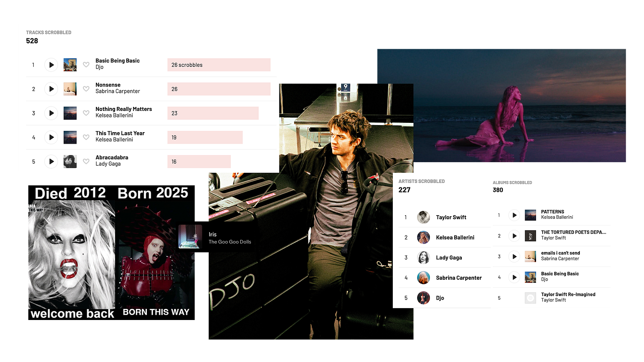Select the 19 scrobbles bar
Image resolution: width=644 pixels, height=362 pixels.
tap(205, 137)
